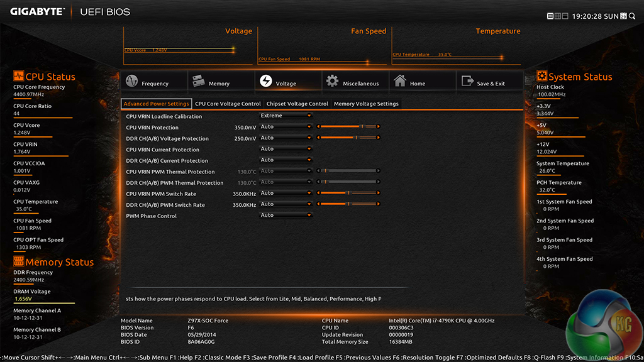Select the Voltage lightning bolt icon

[x=265, y=82]
